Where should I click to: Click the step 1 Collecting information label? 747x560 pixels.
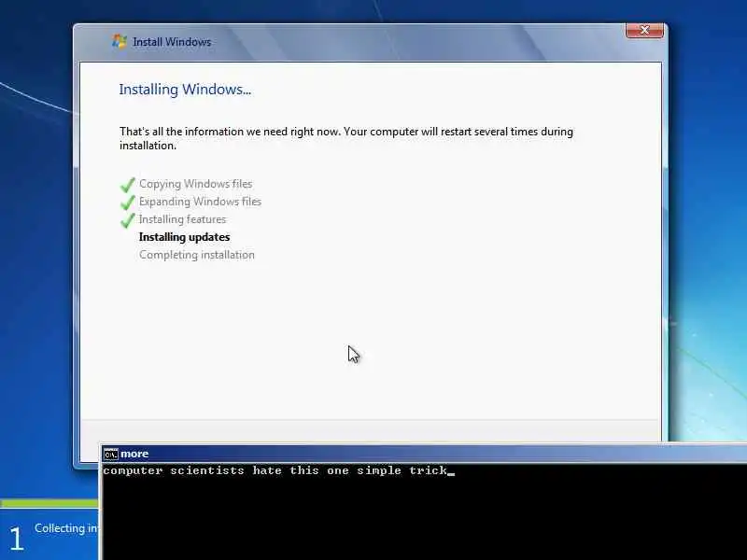point(66,528)
